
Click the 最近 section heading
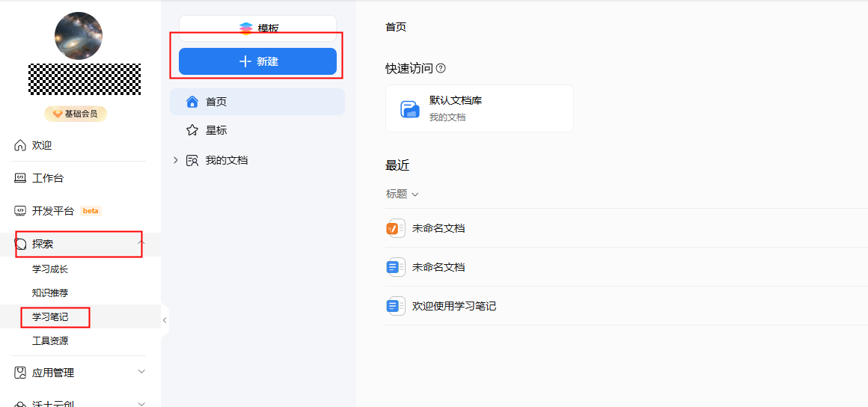click(x=397, y=165)
